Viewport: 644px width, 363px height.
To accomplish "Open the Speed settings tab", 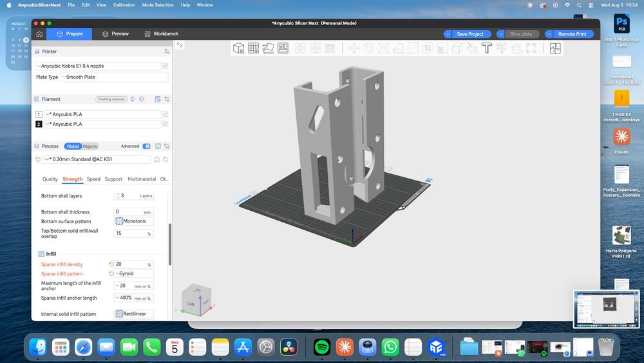I will click(93, 179).
